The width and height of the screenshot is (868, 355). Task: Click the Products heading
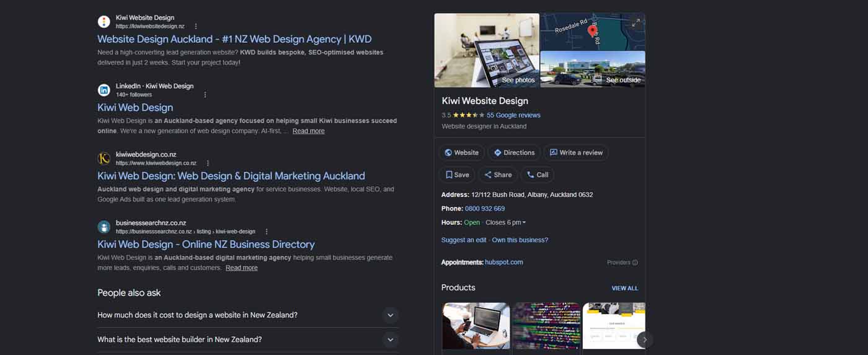[458, 287]
